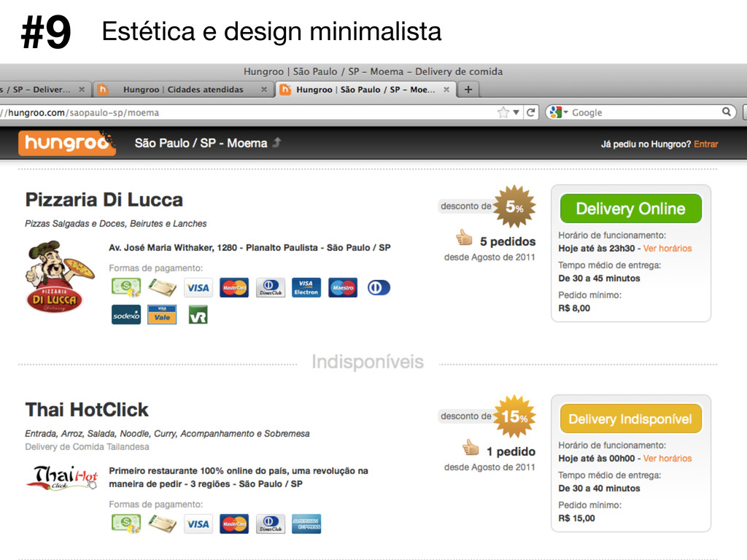Click the Visa Electron payment icon
Image resolution: width=747 pixels, height=560 pixels.
coord(306,287)
